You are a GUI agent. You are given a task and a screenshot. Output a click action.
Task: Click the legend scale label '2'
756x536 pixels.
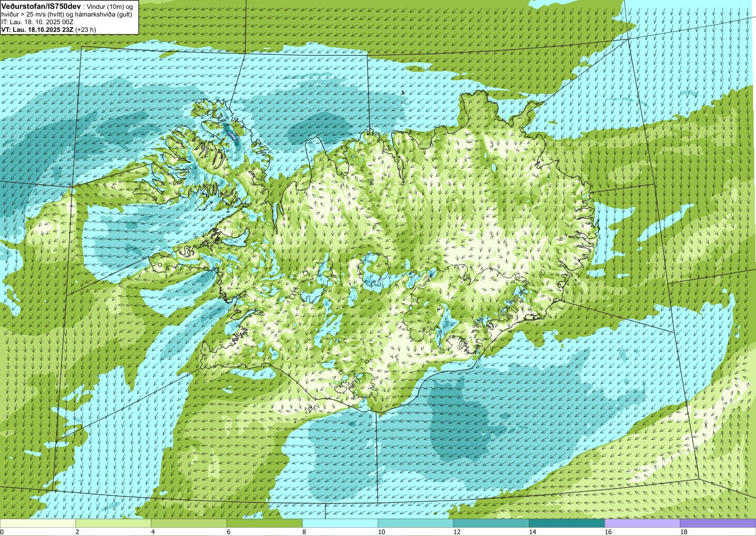pos(77,532)
